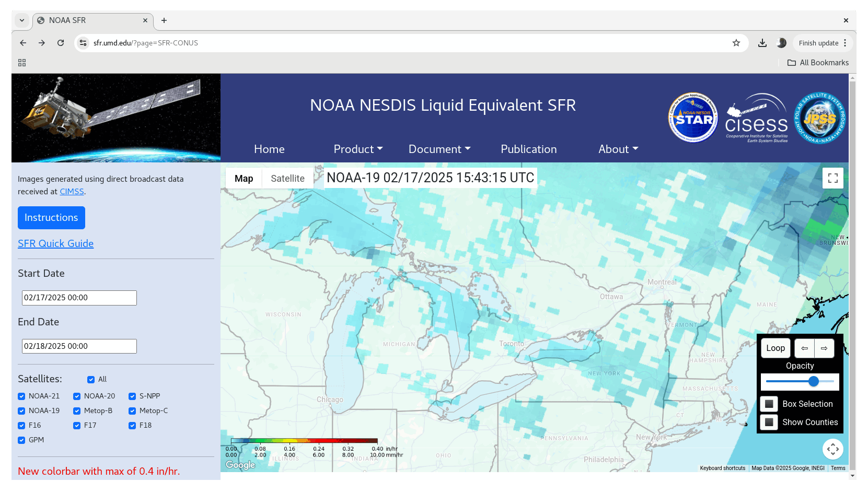
Task: Open the apps grid icon in bookmarks bar
Action: 22,63
